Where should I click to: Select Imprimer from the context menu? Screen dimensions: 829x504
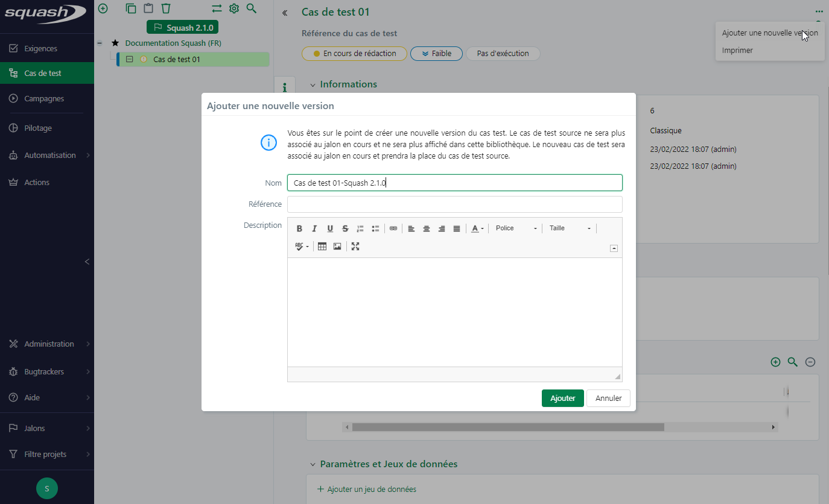click(737, 50)
